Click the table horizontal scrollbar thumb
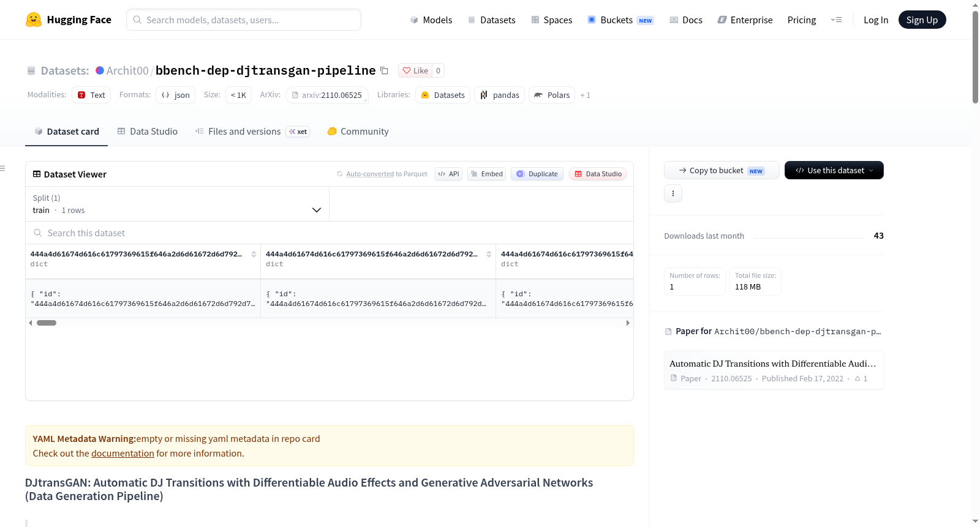 coord(47,323)
